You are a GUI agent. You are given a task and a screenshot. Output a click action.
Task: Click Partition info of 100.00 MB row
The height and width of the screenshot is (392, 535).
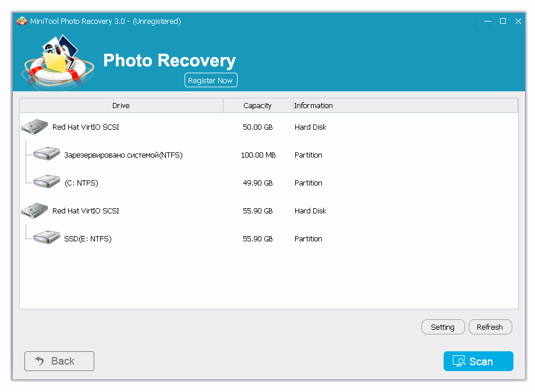pyautogui.click(x=308, y=155)
